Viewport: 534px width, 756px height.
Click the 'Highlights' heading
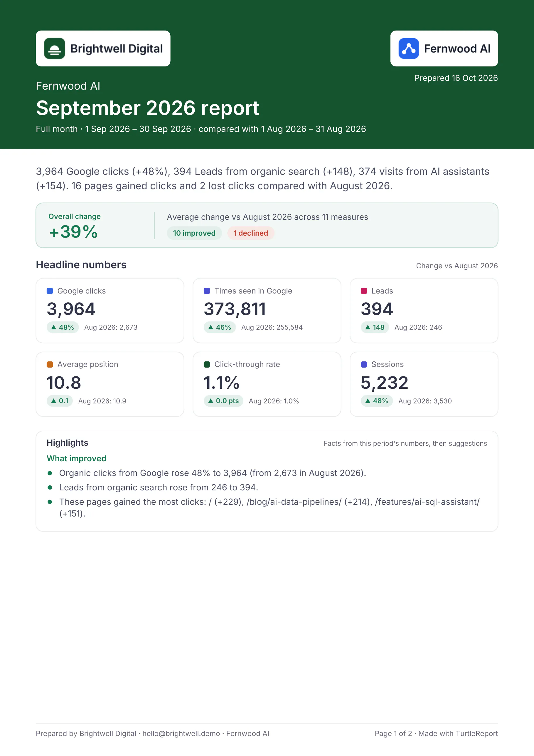point(68,443)
